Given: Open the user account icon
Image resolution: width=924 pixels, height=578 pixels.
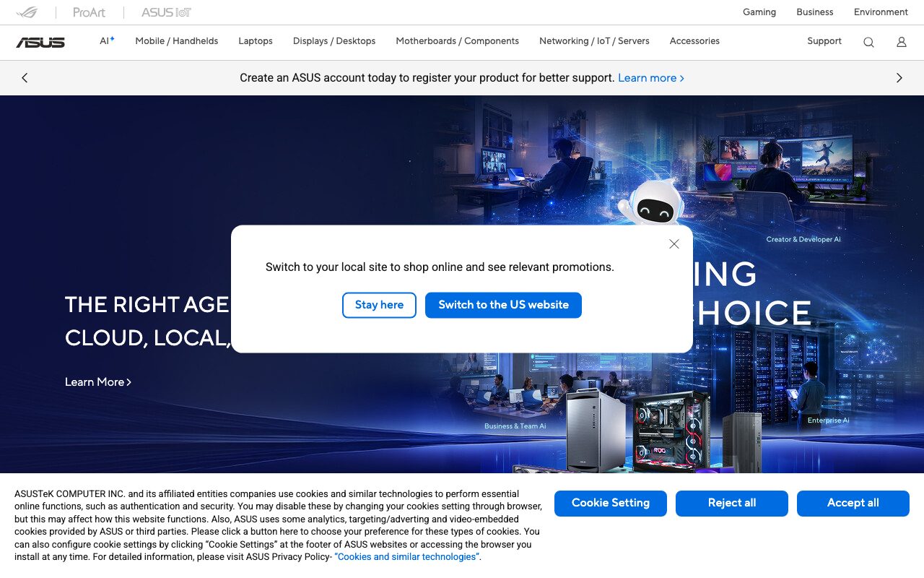Looking at the screenshot, I should [902, 42].
